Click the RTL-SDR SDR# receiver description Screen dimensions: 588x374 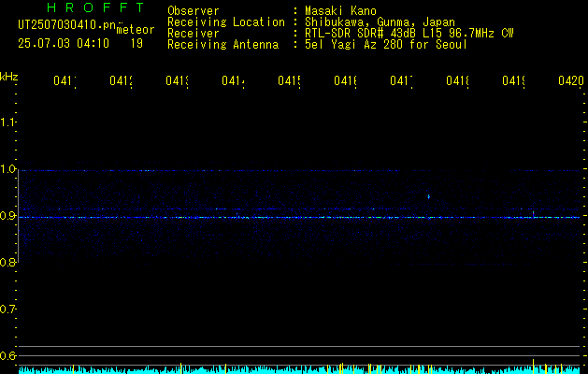tap(409, 34)
